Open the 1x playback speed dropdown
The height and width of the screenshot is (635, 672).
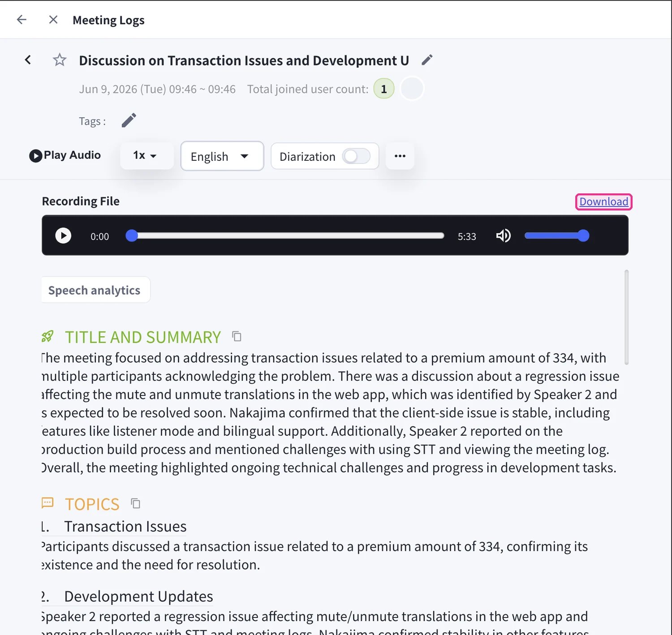pos(146,155)
